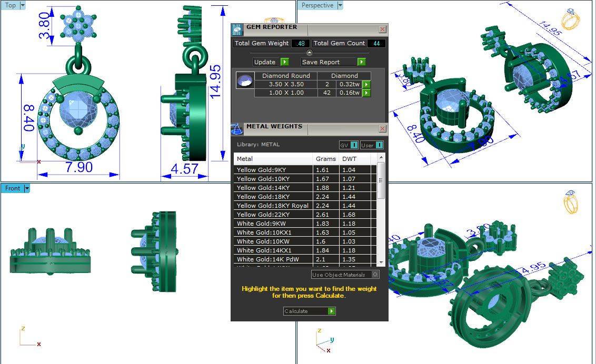
Task: Select the Perspective viewport title tab
Action: [x=317, y=5]
